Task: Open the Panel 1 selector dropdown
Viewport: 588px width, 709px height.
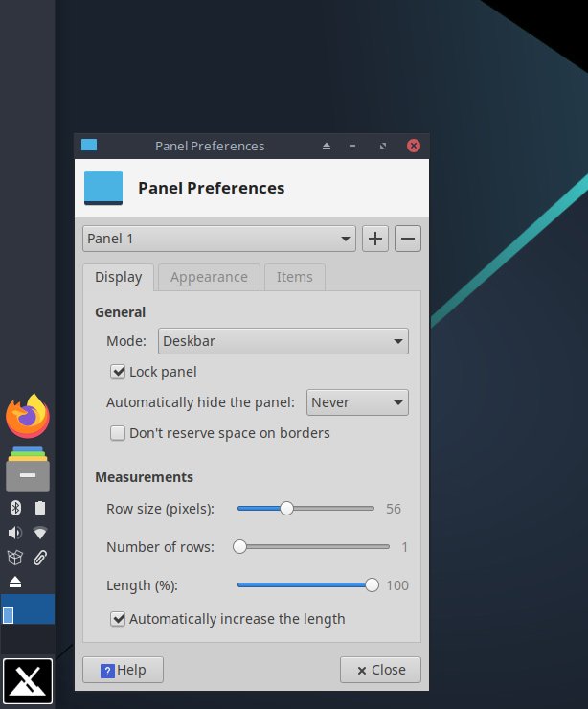Action: (219, 239)
